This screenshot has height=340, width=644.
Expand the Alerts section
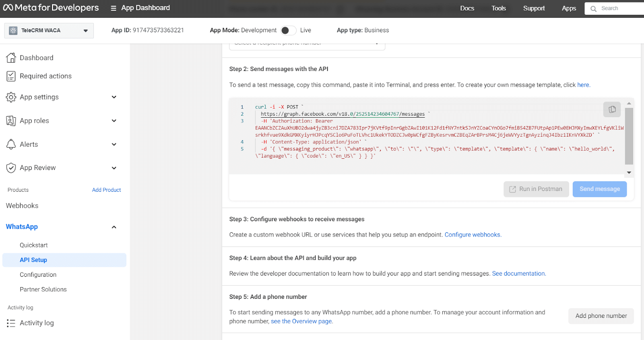click(x=114, y=144)
